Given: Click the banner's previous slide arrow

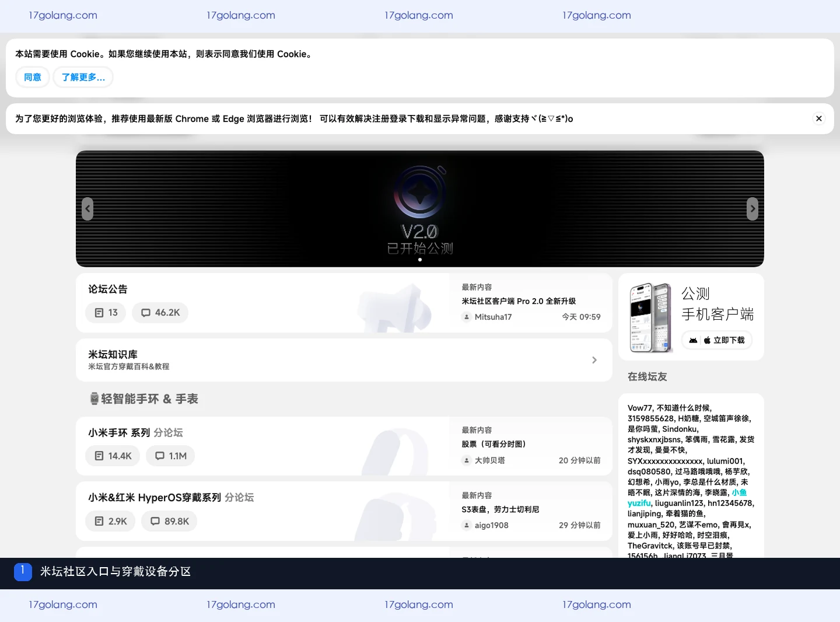Looking at the screenshot, I should 87,209.
